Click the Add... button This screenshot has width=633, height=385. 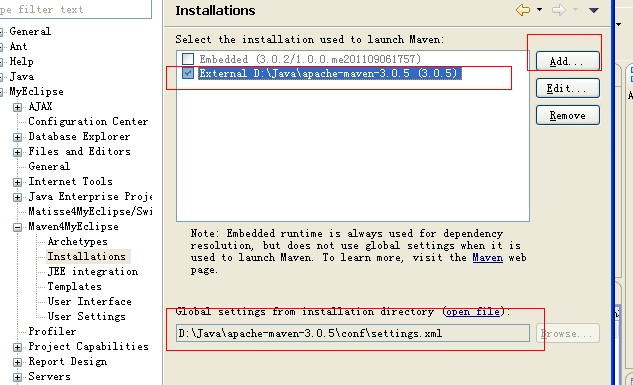(x=568, y=61)
